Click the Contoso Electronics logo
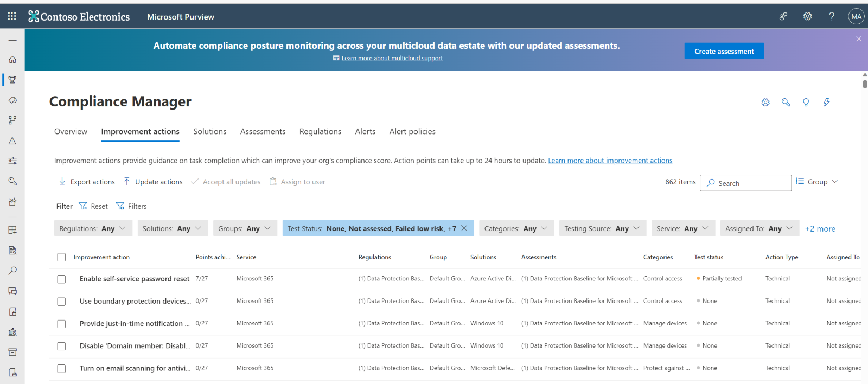Image resolution: width=868 pixels, height=384 pixels. 79,17
